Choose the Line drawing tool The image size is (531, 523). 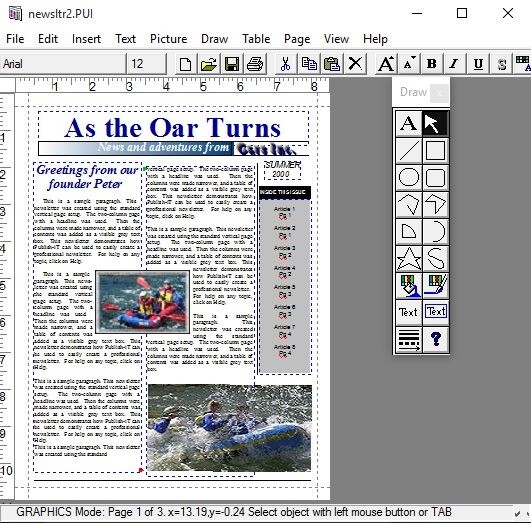pos(409,150)
